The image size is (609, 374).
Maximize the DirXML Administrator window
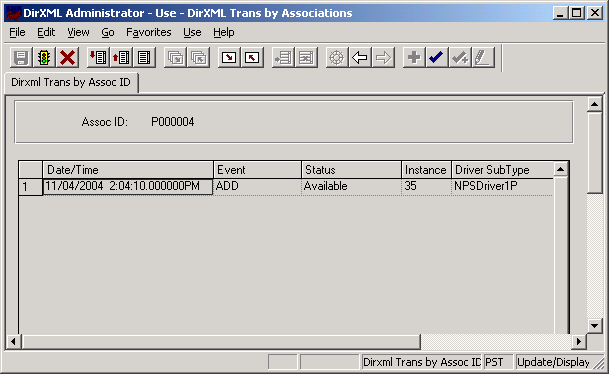click(x=576, y=13)
